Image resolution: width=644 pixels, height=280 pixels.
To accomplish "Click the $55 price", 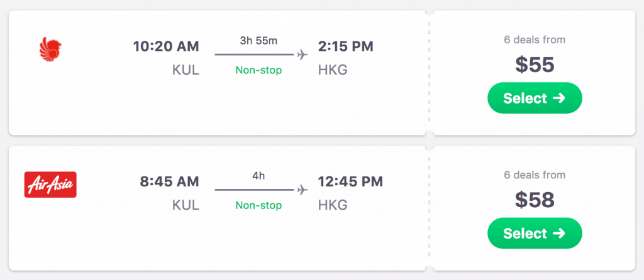I will tap(535, 65).
